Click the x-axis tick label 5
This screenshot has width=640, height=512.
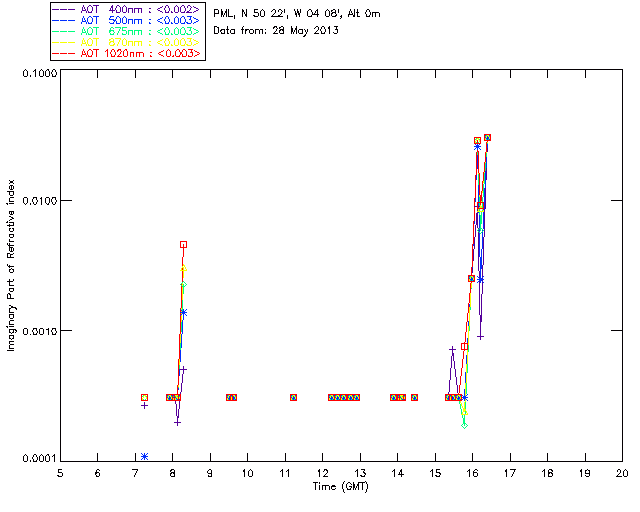[60, 473]
